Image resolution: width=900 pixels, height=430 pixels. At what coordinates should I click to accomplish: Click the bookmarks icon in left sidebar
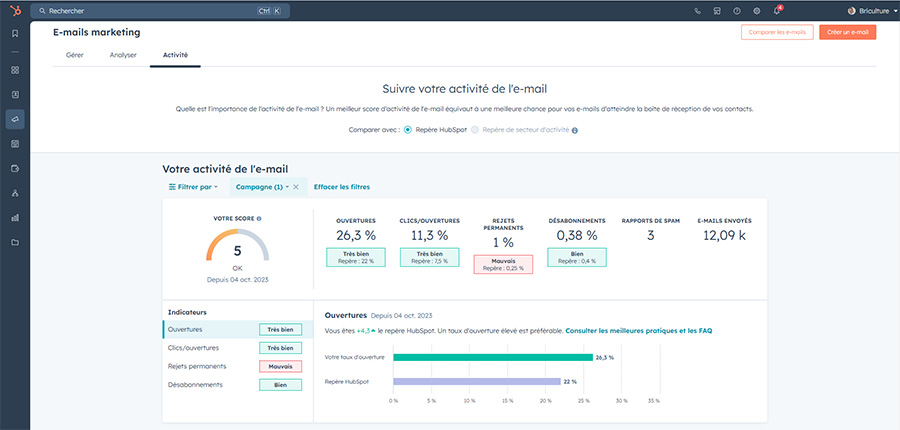pos(15,33)
